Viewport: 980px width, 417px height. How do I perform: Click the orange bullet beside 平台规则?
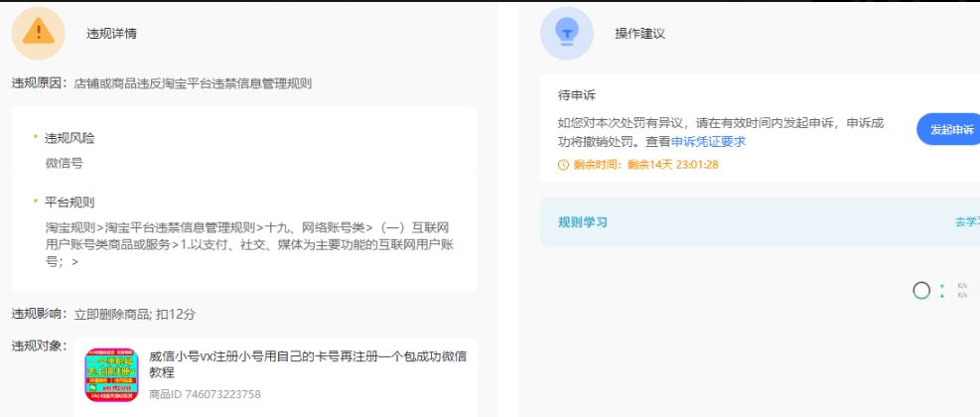tap(35, 202)
